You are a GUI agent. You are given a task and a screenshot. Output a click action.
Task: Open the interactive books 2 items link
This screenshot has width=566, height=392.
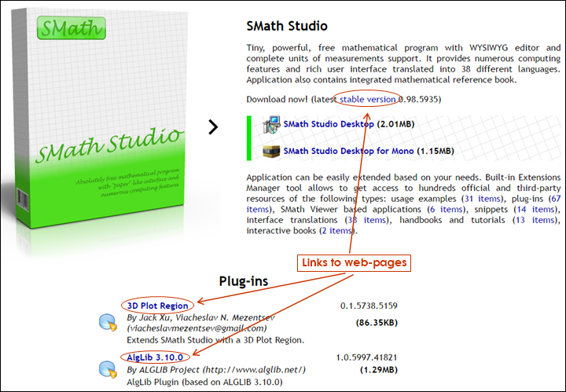click(336, 231)
